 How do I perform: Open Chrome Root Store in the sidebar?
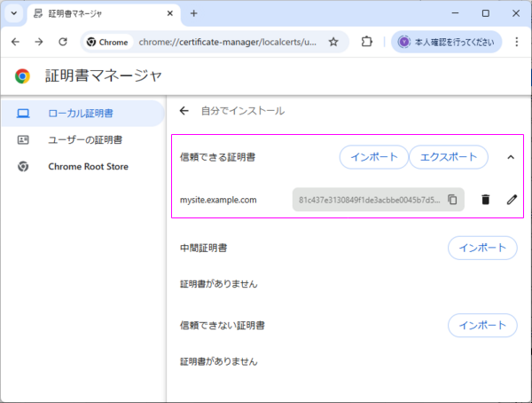[83, 167]
